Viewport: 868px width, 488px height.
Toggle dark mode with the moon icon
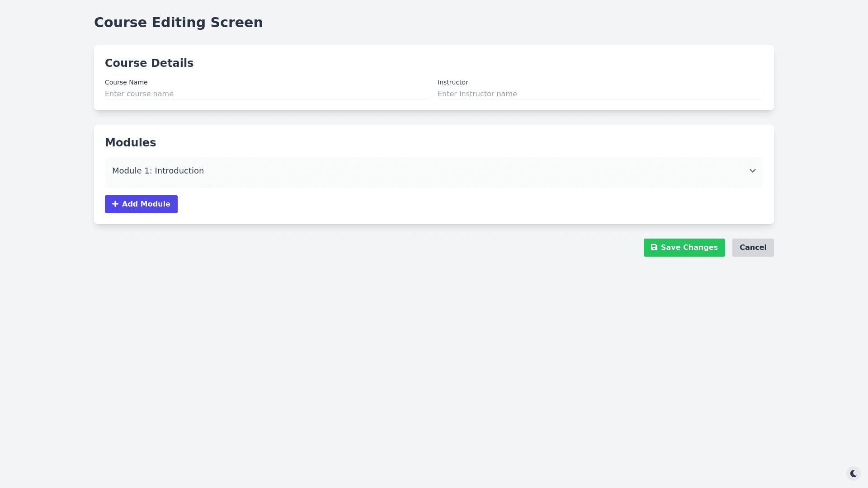[x=853, y=474]
